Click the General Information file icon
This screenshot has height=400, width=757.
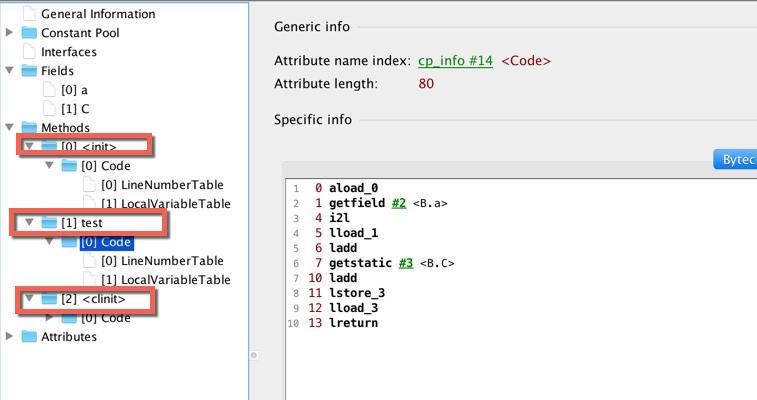click(x=29, y=14)
